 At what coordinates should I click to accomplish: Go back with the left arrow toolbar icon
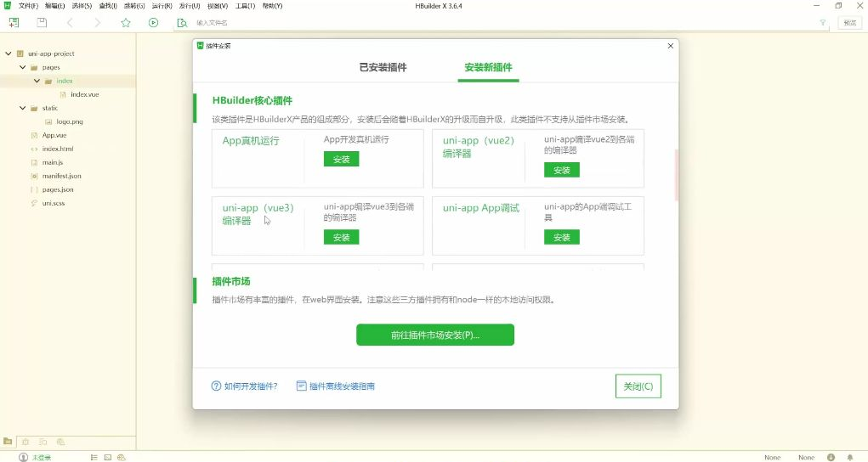click(x=70, y=23)
